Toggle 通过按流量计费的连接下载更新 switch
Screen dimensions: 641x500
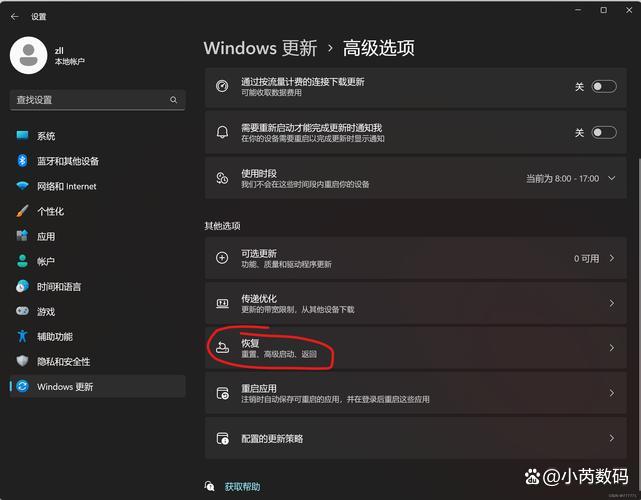pos(604,87)
